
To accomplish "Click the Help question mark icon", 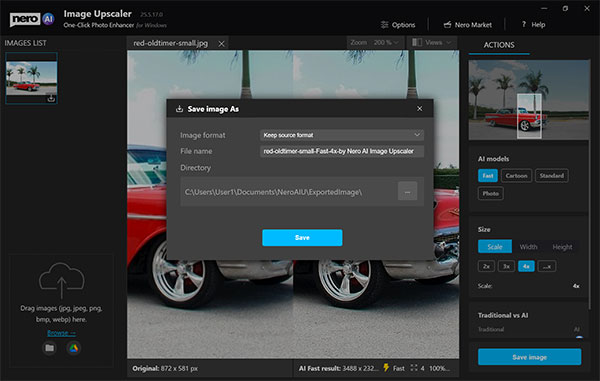I will tap(524, 24).
